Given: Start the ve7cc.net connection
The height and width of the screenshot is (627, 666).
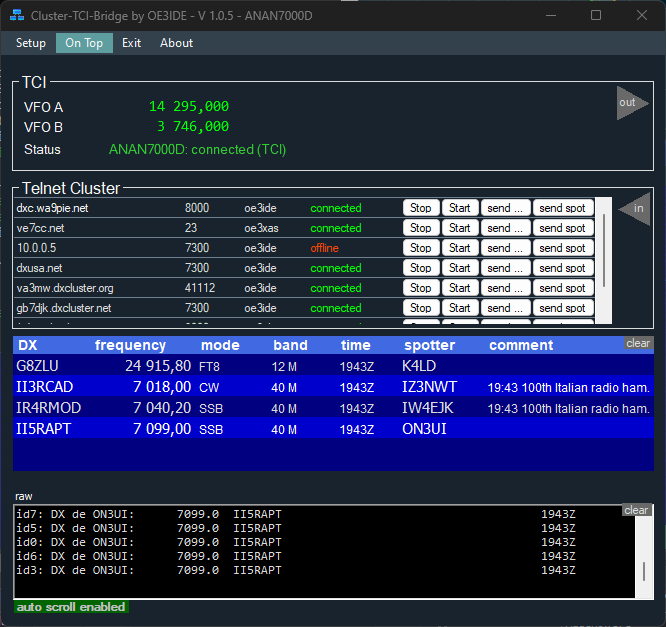Looking at the screenshot, I should (x=460, y=228).
